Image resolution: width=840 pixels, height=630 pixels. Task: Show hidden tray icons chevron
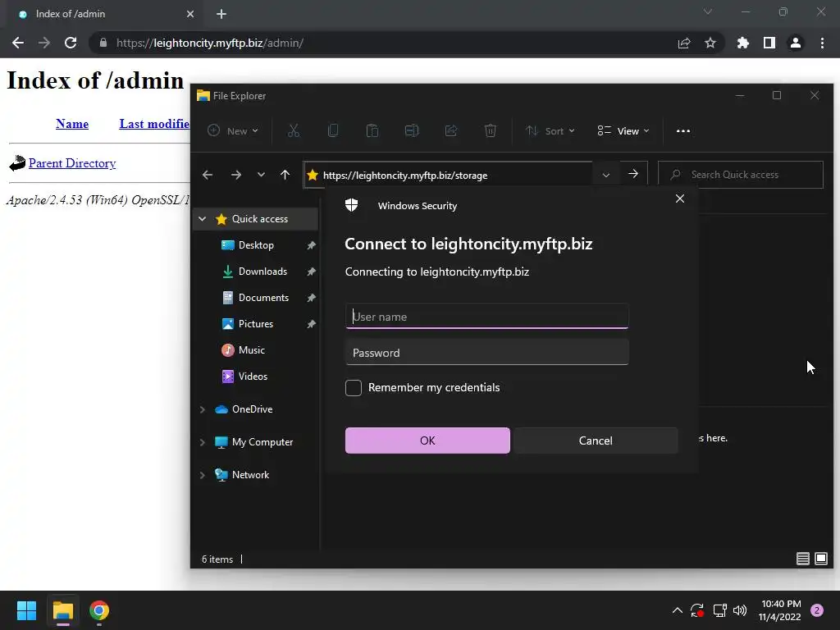[x=677, y=610]
